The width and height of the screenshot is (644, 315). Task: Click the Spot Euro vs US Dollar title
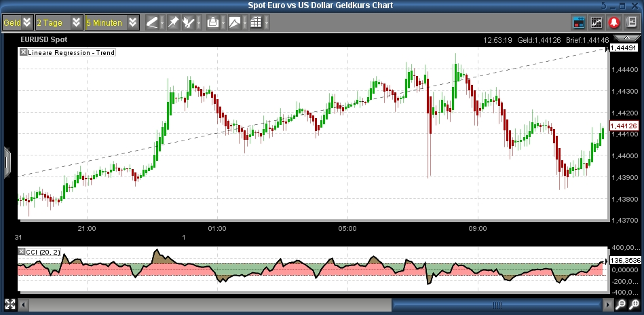(320, 5)
